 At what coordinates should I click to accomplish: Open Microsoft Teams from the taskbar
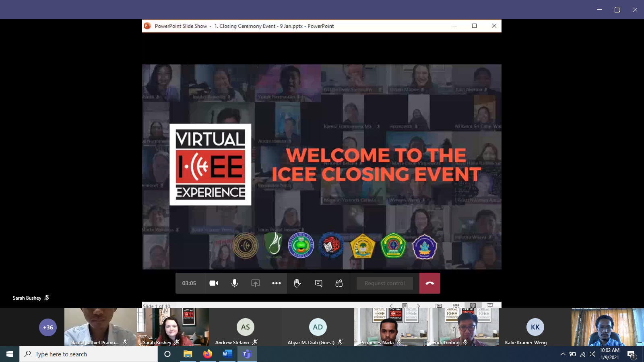coord(246,354)
